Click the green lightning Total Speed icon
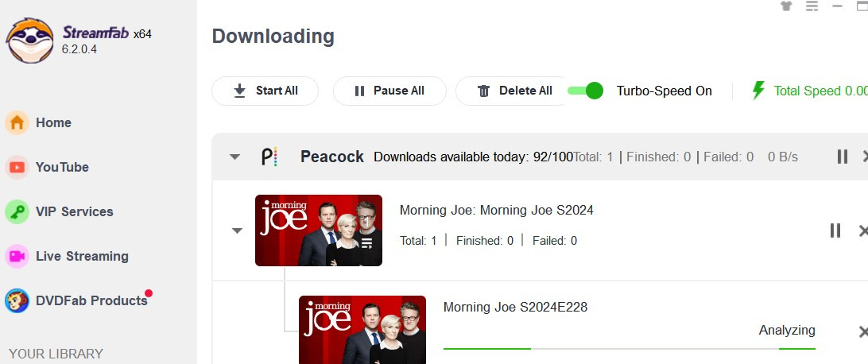The width and height of the screenshot is (868, 364). pyautogui.click(x=758, y=91)
